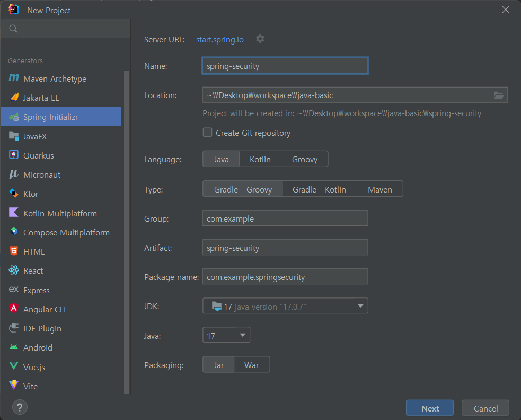Image resolution: width=521 pixels, height=420 pixels.
Task: Select Micronaut generator label
Action: [42, 174]
